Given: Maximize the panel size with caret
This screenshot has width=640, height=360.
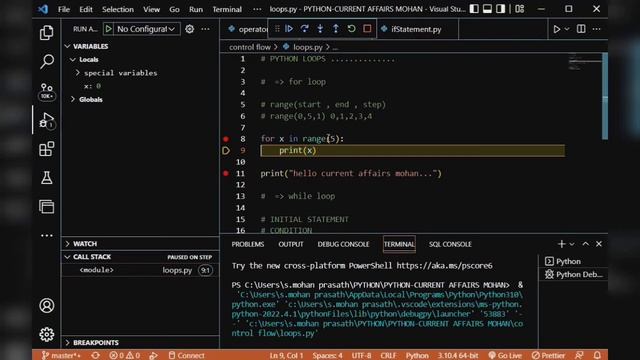Looking at the screenshot, I should [586, 244].
